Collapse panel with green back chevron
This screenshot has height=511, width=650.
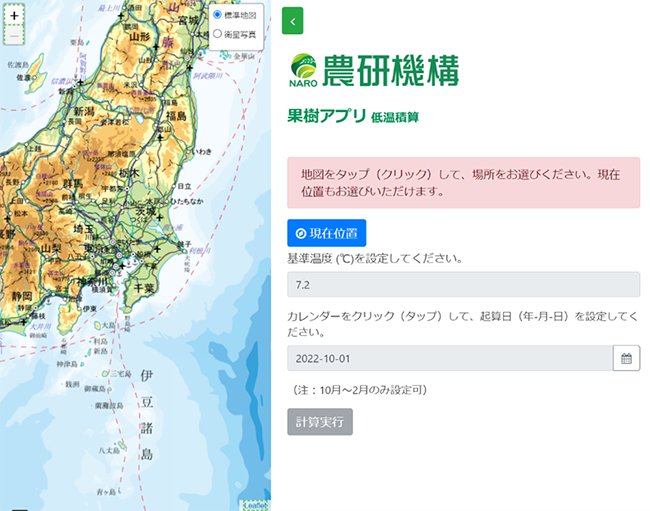pos(292,21)
